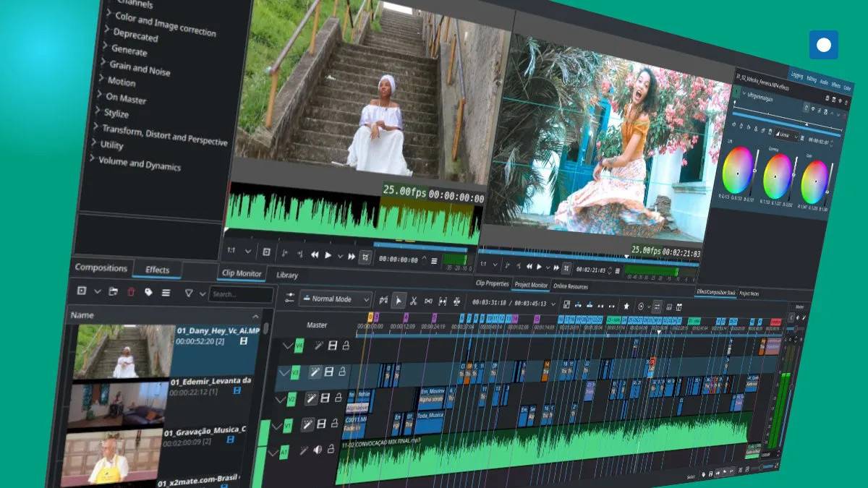Screen dimensions: 868x488
Task: Open the Clip Properties tab
Action: click(x=493, y=283)
